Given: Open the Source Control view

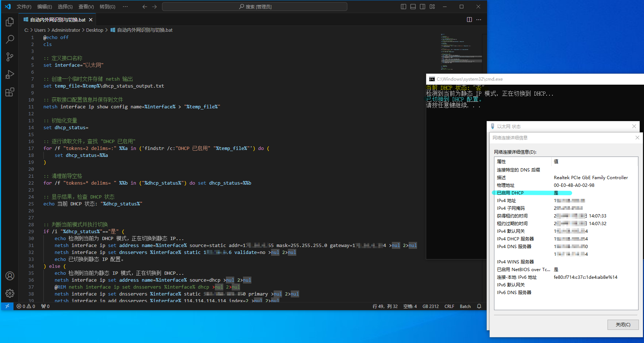Looking at the screenshot, I should 10,57.
